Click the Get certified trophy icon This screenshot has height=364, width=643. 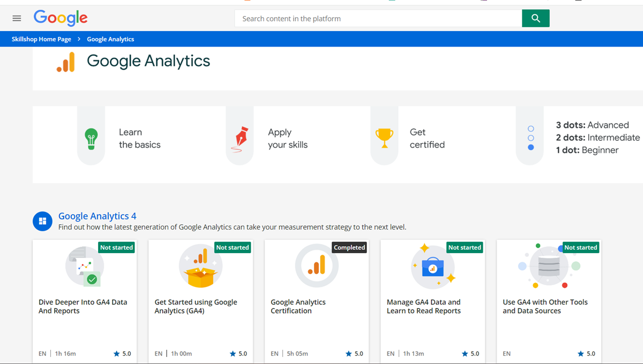[x=384, y=138]
